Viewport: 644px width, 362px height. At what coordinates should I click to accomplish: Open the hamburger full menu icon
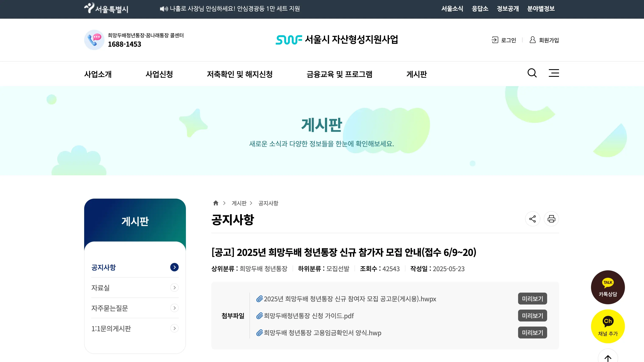[x=554, y=73]
